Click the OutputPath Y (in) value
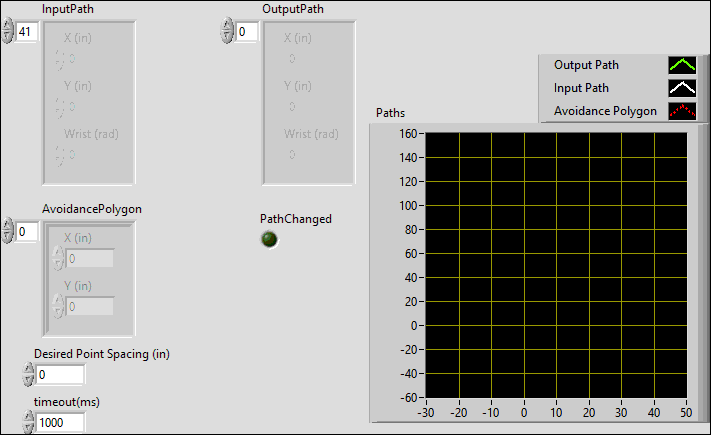This screenshot has width=711, height=435. [292, 107]
